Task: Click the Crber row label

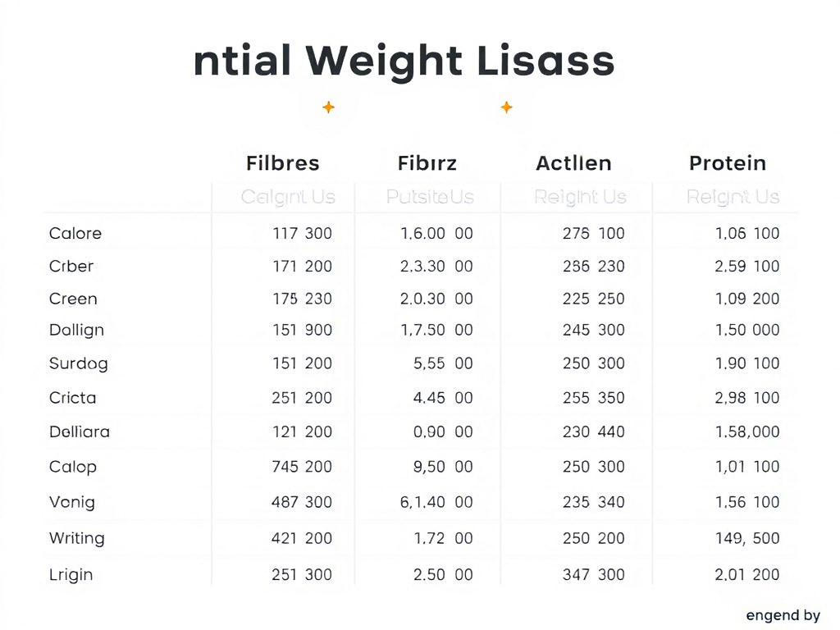Action: (71, 266)
